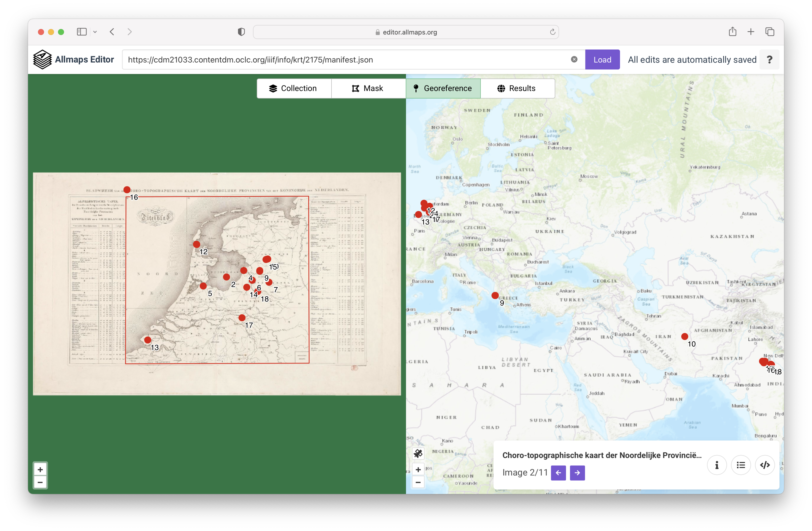Open the Results tab
This screenshot has width=812, height=531.
[x=517, y=88]
